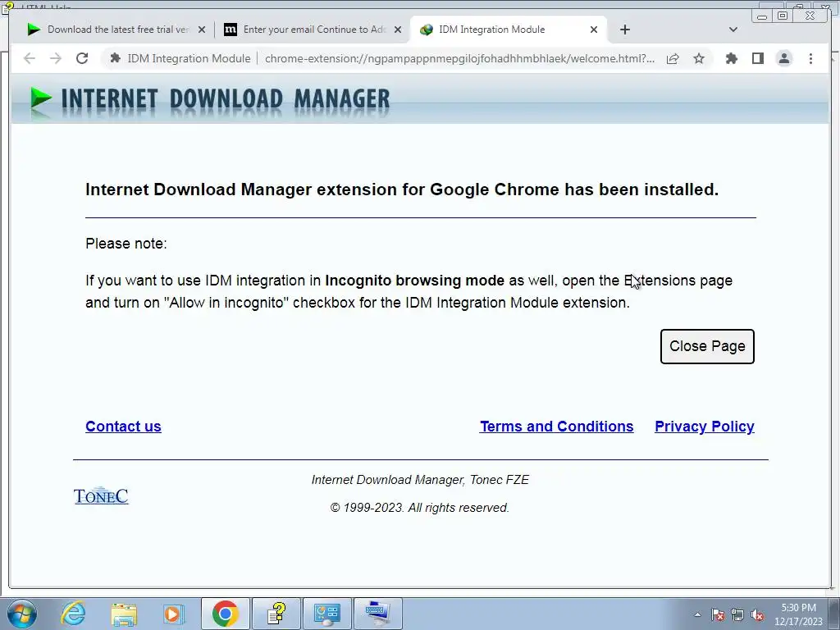This screenshot has height=630, width=840.
Task: Open the HTML Help taskbar item
Action: [276, 614]
